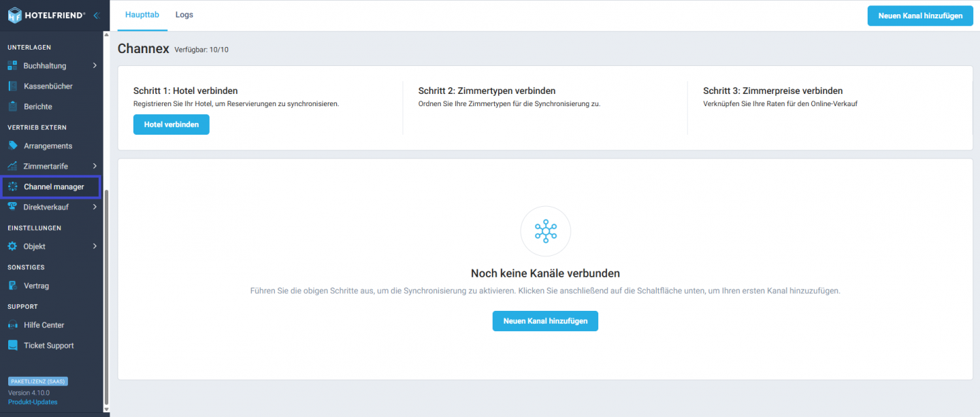Expand the Direktverkauf submenu arrow
980x417 pixels.
[95, 207]
